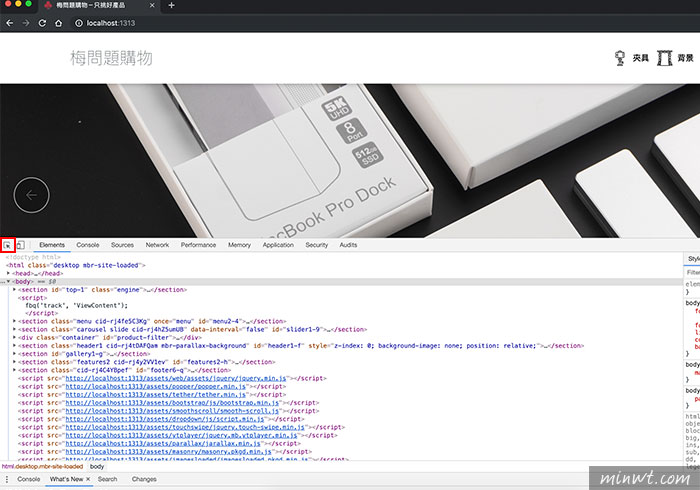Open masonry.pkgd.min.js script link
The image size is (700, 490).
(168, 452)
